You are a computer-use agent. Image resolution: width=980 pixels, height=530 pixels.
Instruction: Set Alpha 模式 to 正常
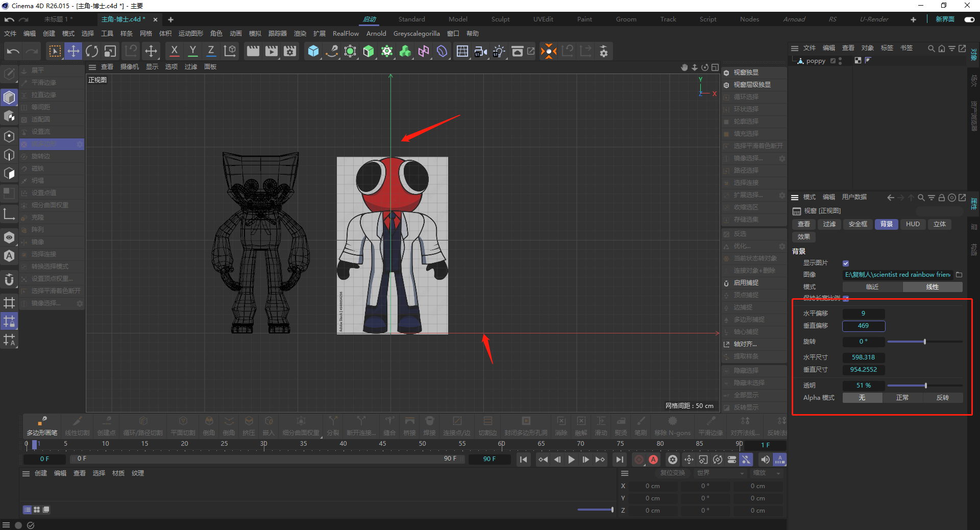[902, 398]
